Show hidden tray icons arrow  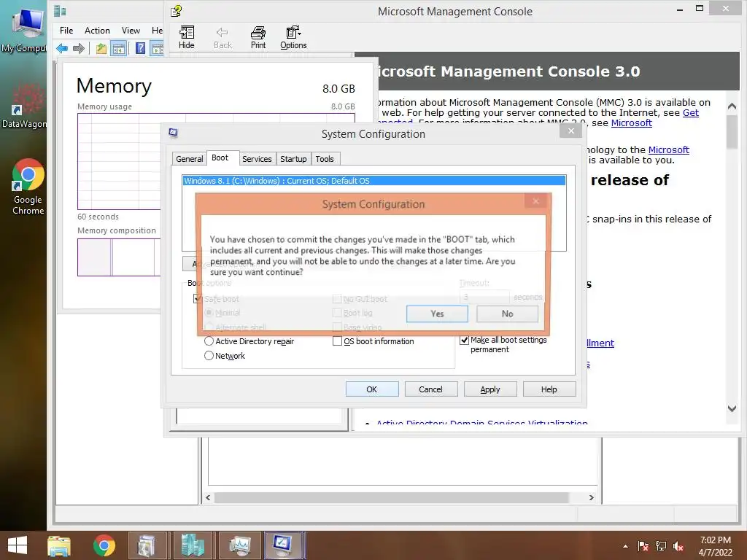coord(625,546)
